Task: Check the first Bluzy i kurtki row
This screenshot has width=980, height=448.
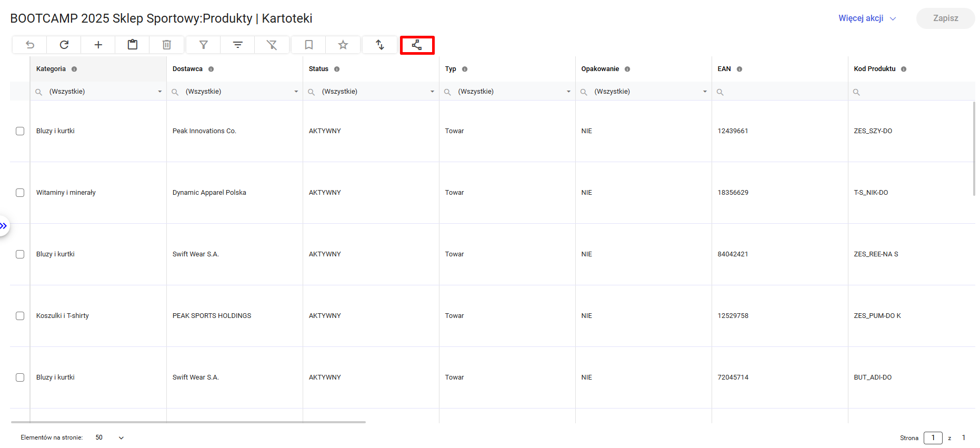Action: [20, 131]
